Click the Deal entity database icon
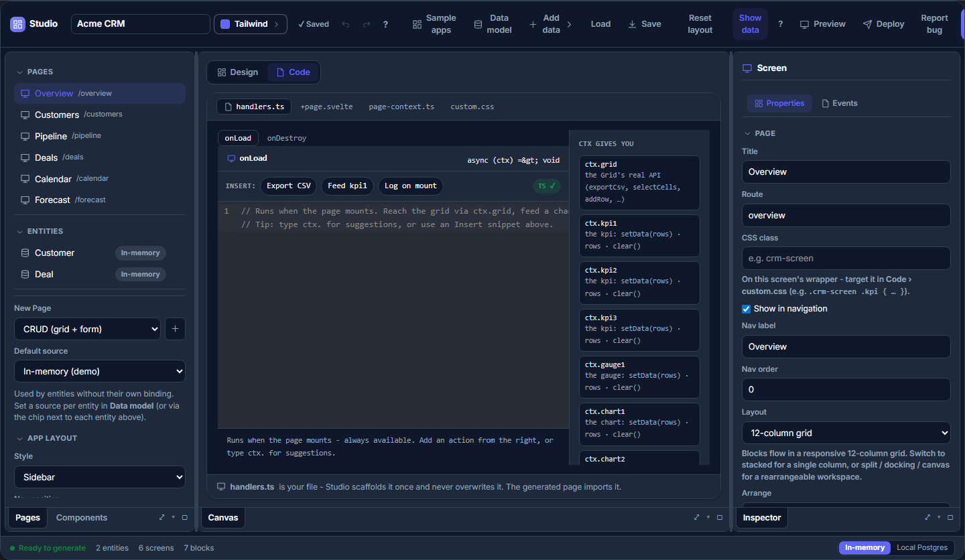965x560 pixels. pyautogui.click(x=25, y=274)
